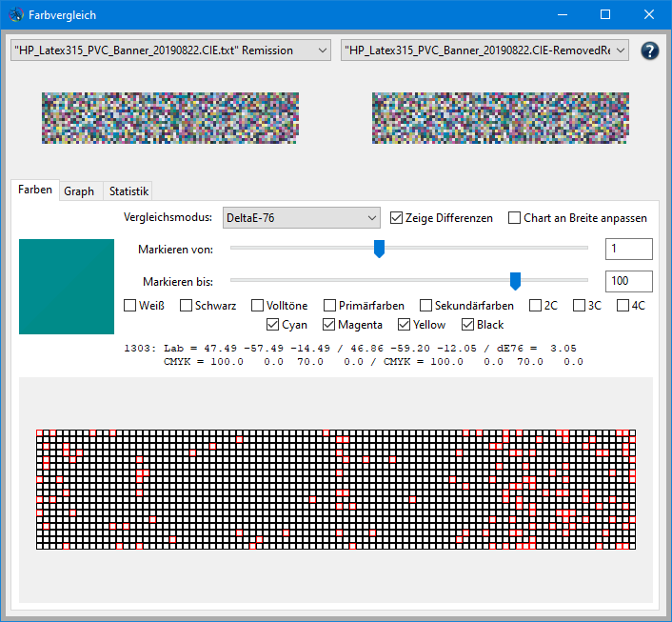672x622 pixels.
Task: Open the right RemovedRe file dropdown
Action: [484, 50]
